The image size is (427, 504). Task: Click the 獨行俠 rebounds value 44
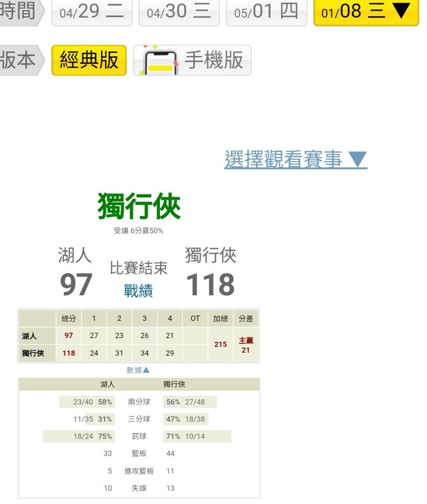pos(171,454)
